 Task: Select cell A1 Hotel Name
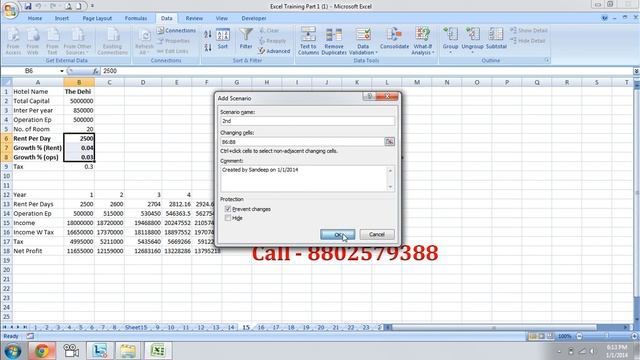coord(38,92)
